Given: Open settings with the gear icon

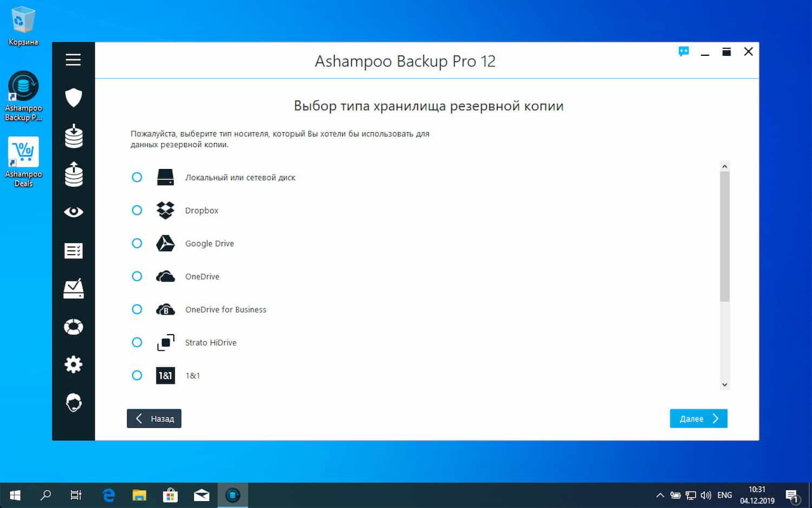Looking at the screenshot, I should tap(73, 364).
